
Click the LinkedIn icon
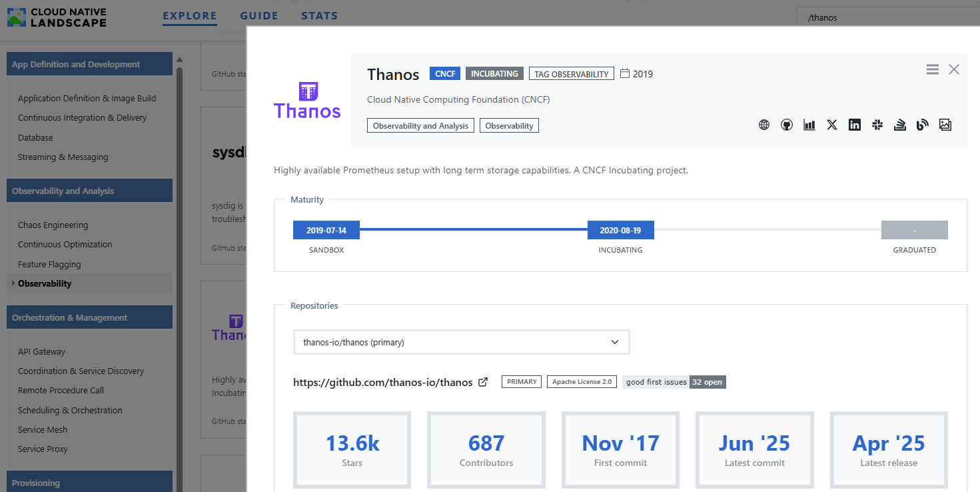point(855,125)
